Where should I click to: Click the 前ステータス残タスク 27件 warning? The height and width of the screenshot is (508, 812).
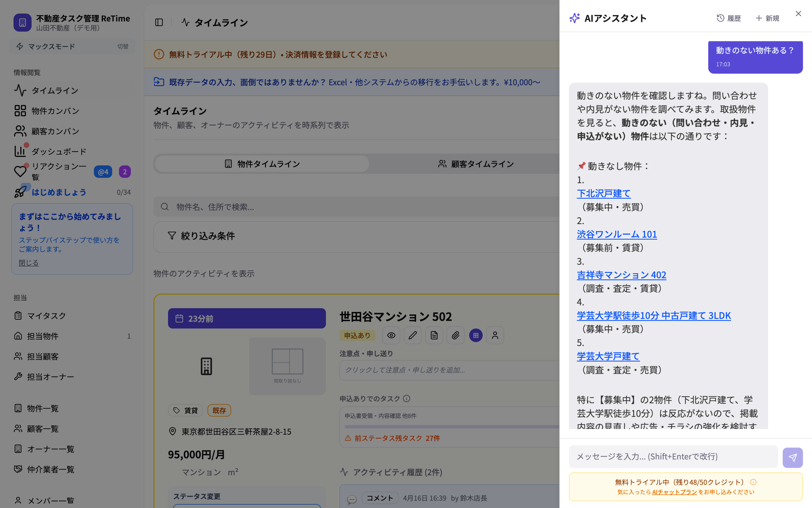(392, 438)
